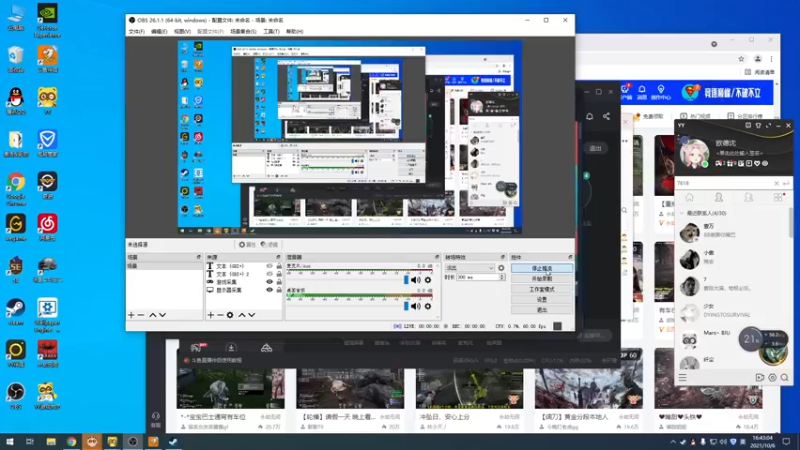
Task: Click the desktop audio volume slider handle
Action: pos(406,306)
